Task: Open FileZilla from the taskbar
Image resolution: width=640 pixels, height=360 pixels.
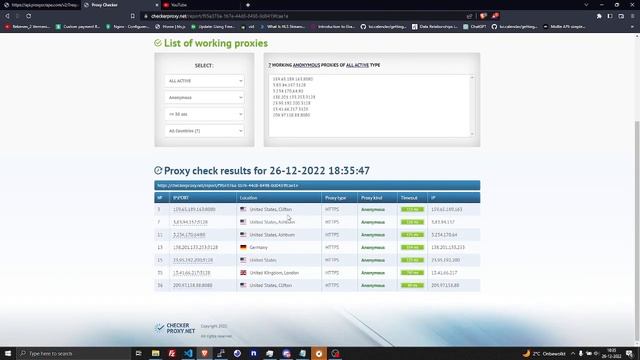Action: click(x=172, y=353)
